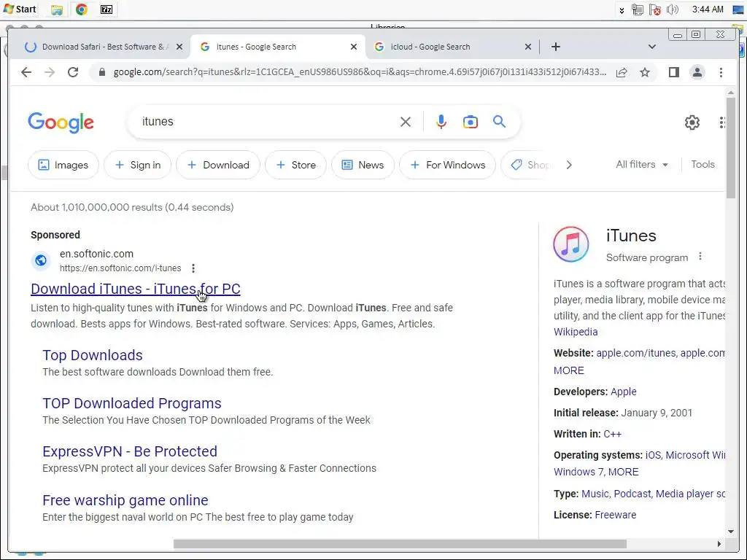Open search Tools
The height and width of the screenshot is (560, 747).
[x=703, y=164]
